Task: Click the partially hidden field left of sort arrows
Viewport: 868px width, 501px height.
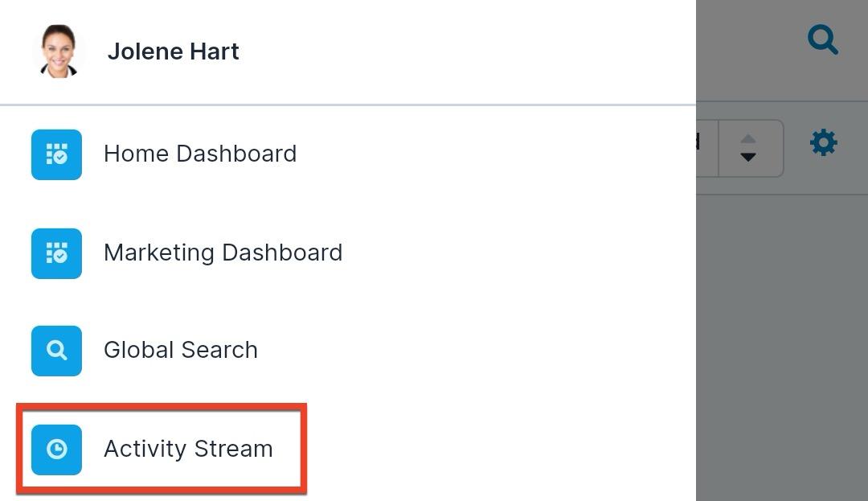Action: (x=706, y=148)
